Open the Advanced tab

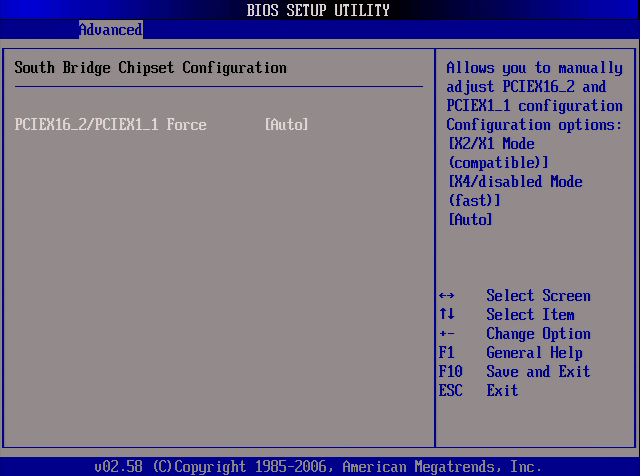point(110,30)
